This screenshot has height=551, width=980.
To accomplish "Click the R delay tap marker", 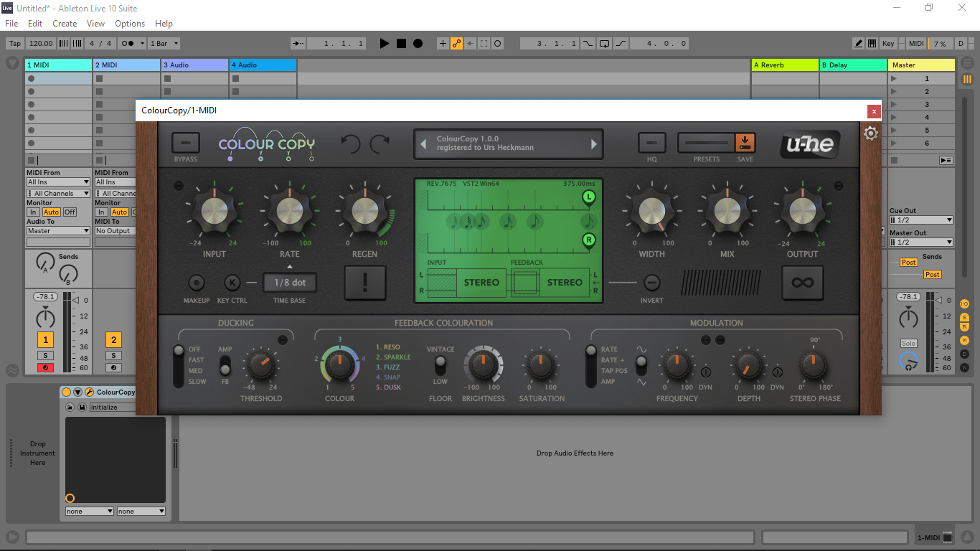I will point(589,240).
